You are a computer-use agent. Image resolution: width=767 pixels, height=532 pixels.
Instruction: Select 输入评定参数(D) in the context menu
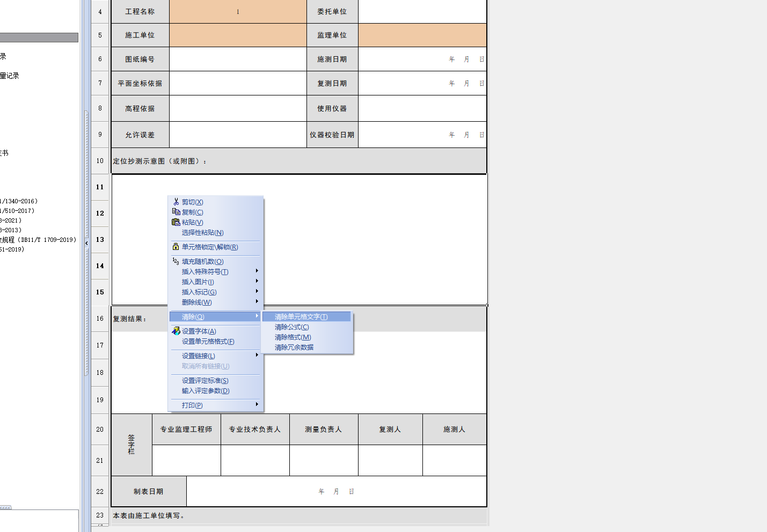click(x=206, y=391)
